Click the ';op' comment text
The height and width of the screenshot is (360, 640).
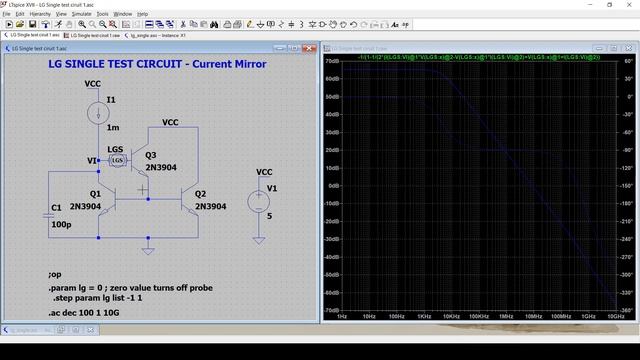pyautogui.click(x=55, y=275)
